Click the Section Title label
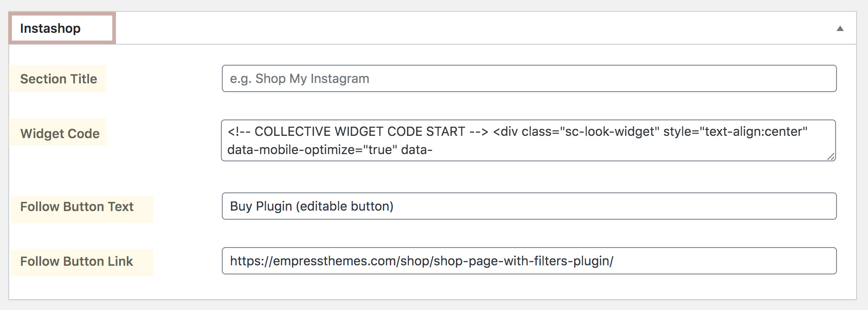This screenshot has height=310, width=868. coord(58,79)
